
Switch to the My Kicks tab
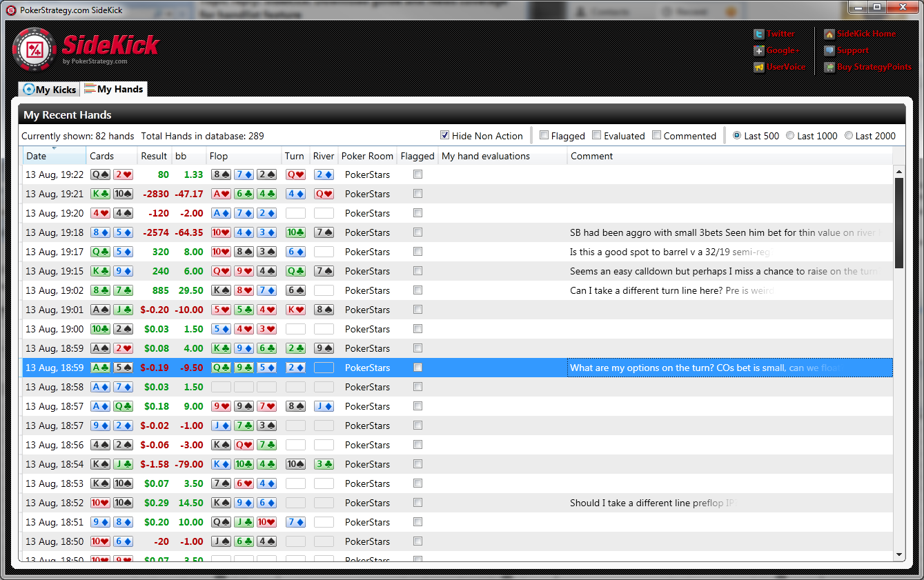(x=49, y=90)
